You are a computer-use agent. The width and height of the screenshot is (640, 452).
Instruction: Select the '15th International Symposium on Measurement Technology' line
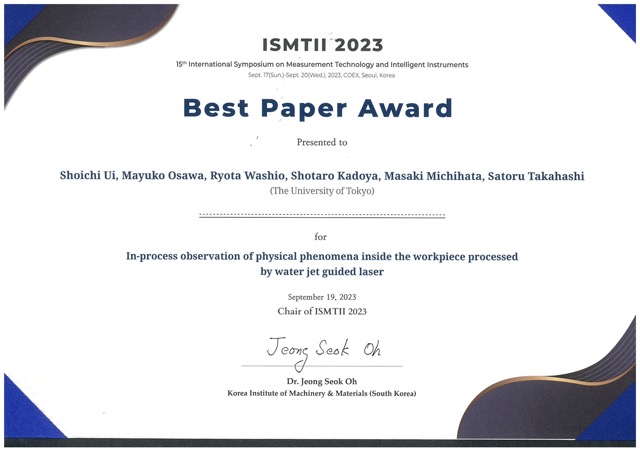[322, 65]
